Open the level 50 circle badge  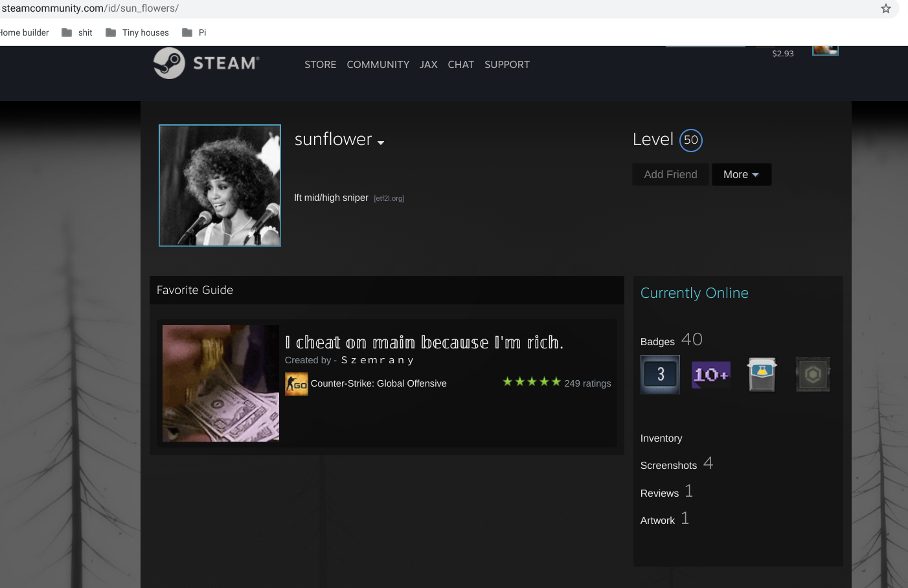pos(691,140)
